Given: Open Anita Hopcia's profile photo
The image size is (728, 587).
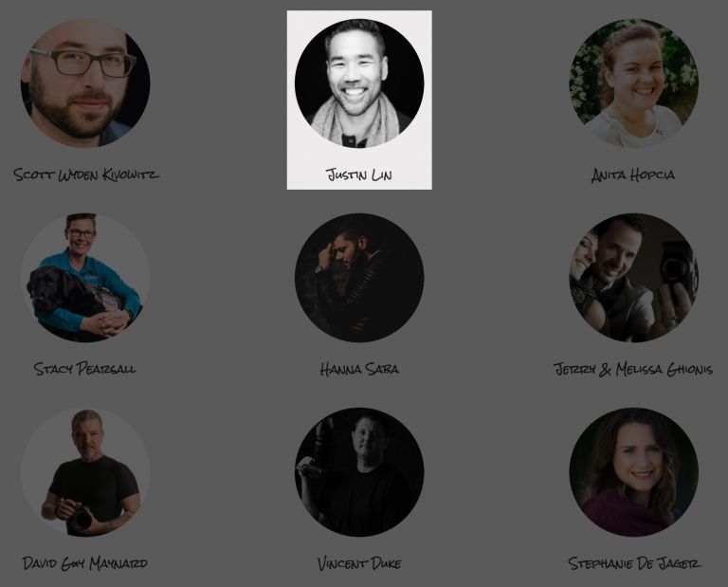Looking at the screenshot, I should 634,83.
